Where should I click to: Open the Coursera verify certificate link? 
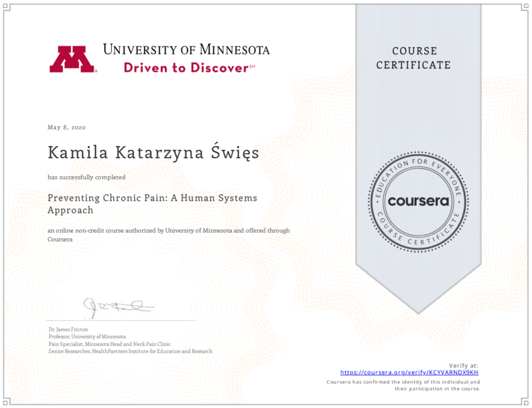tap(409, 373)
